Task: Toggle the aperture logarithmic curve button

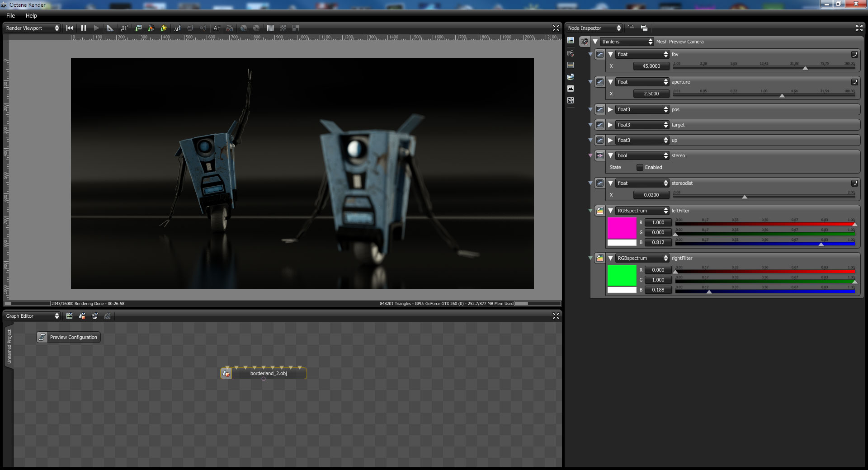Action: click(854, 82)
